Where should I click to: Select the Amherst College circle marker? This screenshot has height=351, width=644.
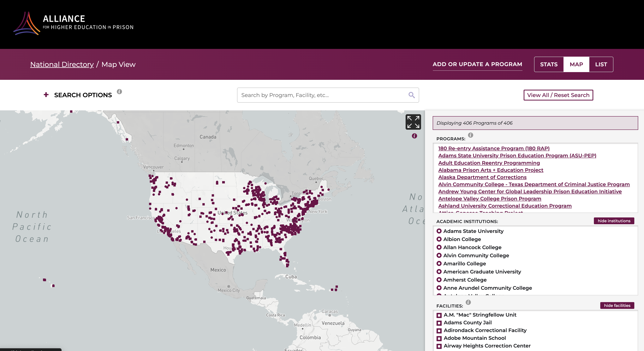pyautogui.click(x=439, y=280)
